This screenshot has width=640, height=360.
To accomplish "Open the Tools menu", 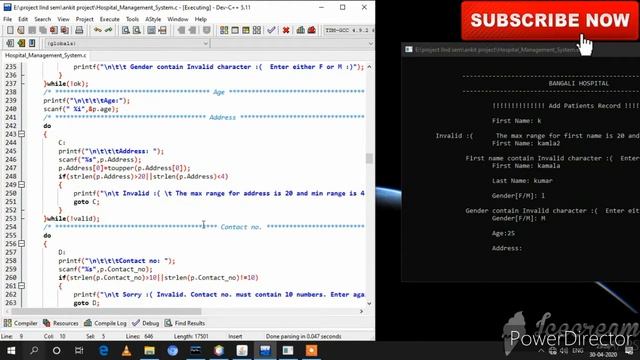I will [132, 19].
